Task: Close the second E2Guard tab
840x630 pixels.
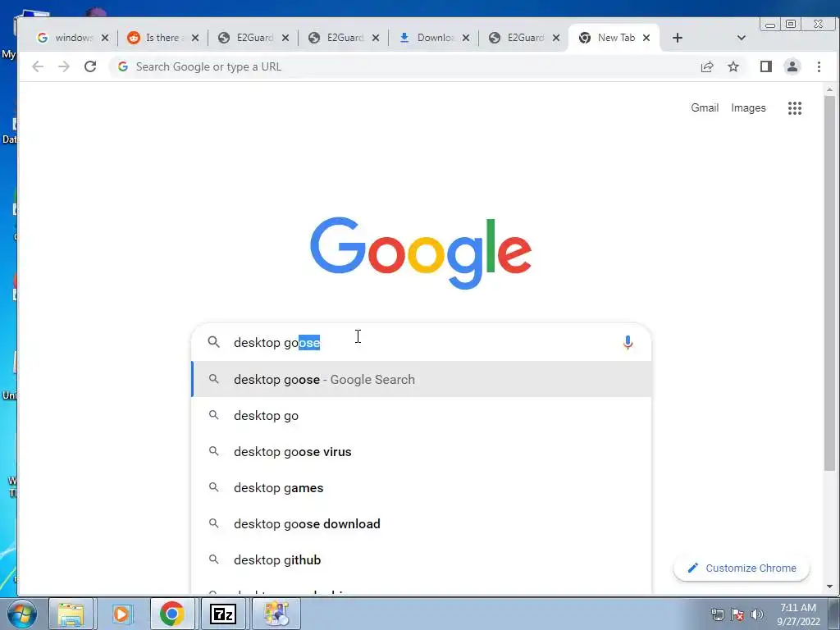Action: pyautogui.click(x=376, y=38)
